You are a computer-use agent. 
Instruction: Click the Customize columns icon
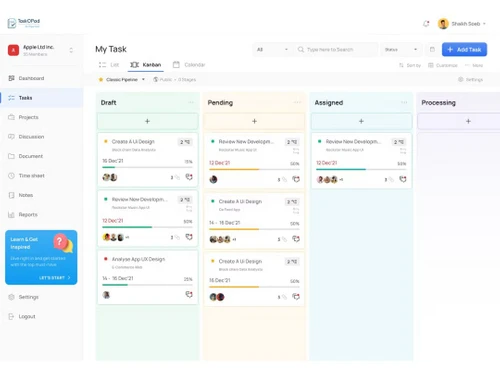tap(431, 65)
